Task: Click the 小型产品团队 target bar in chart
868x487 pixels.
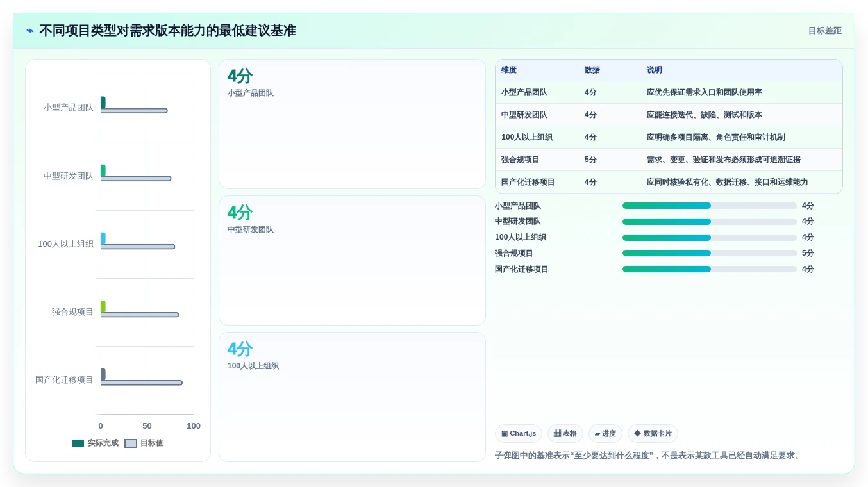Action: pos(134,111)
